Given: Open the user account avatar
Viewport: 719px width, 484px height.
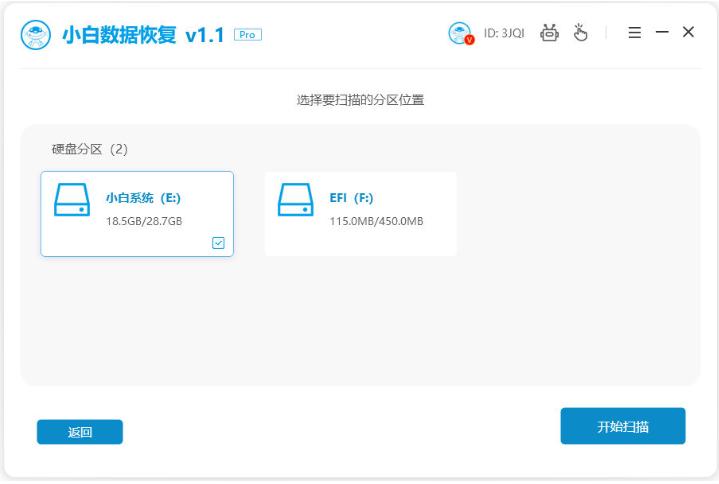Looking at the screenshot, I should click(x=460, y=33).
